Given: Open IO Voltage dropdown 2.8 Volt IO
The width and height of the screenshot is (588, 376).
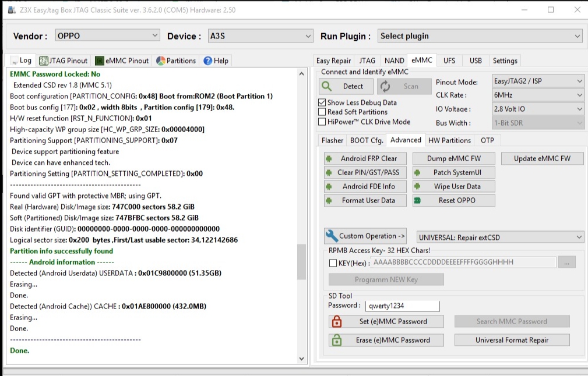Looking at the screenshot, I should tap(538, 109).
